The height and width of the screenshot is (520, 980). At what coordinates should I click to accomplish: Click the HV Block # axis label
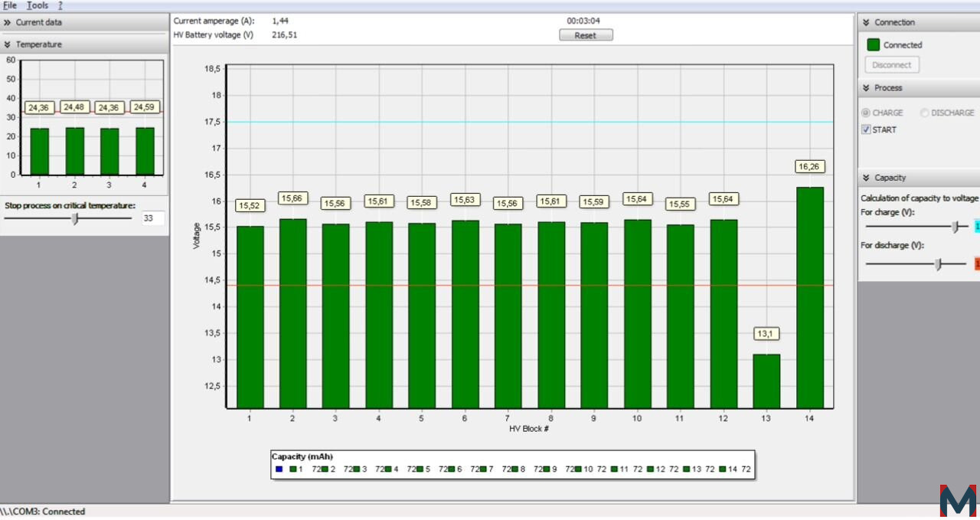(529, 429)
